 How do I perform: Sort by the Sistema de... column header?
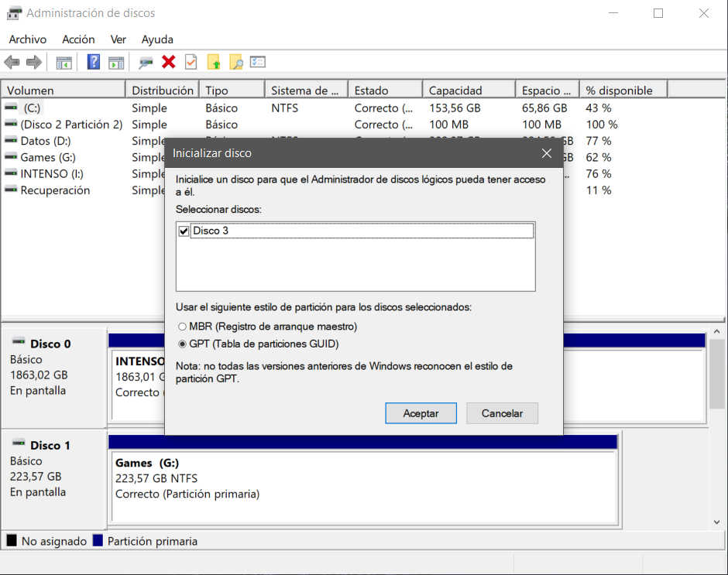pyautogui.click(x=307, y=90)
